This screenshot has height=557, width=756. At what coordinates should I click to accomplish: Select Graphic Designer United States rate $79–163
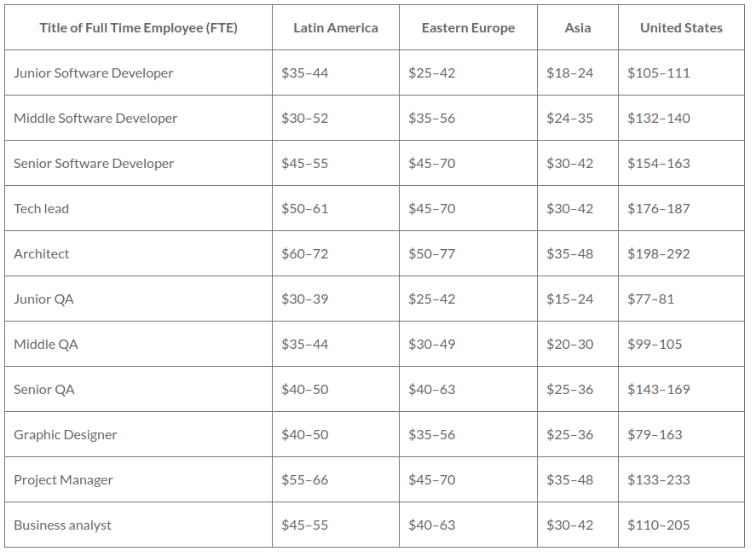coord(655,434)
